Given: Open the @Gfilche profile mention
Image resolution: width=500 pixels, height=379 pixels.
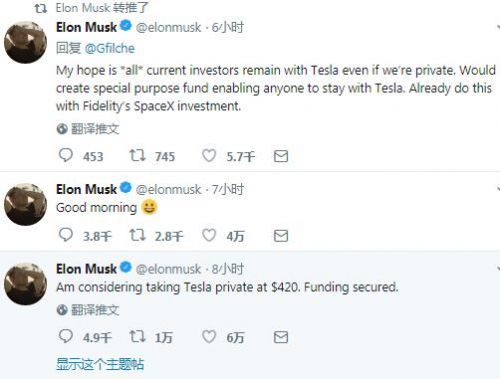Looking at the screenshot, I should (110, 49).
